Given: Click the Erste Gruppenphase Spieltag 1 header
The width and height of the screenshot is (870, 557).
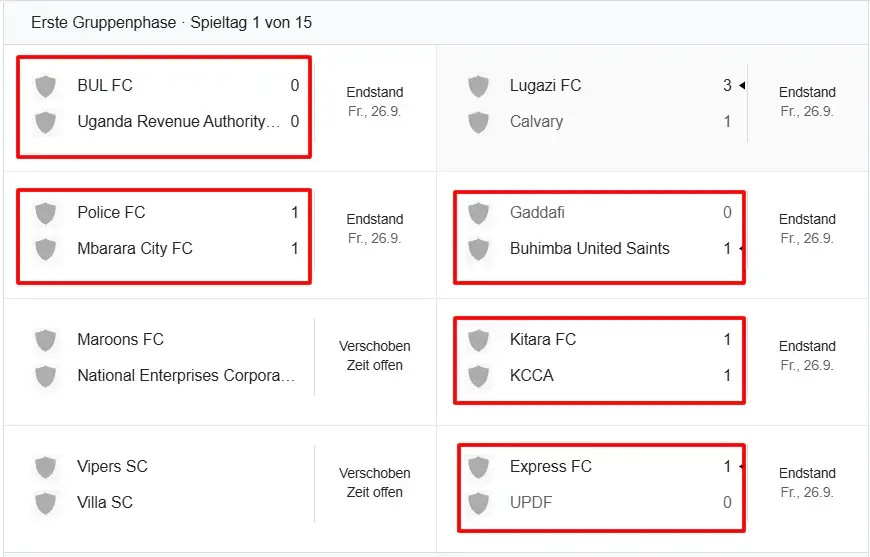Looking at the screenshot, I should tap(171, 22).
